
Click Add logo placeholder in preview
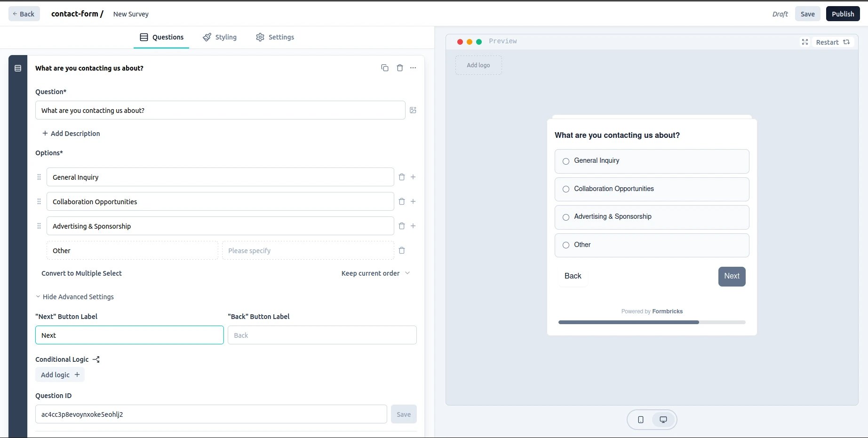[x=478, y=65]
